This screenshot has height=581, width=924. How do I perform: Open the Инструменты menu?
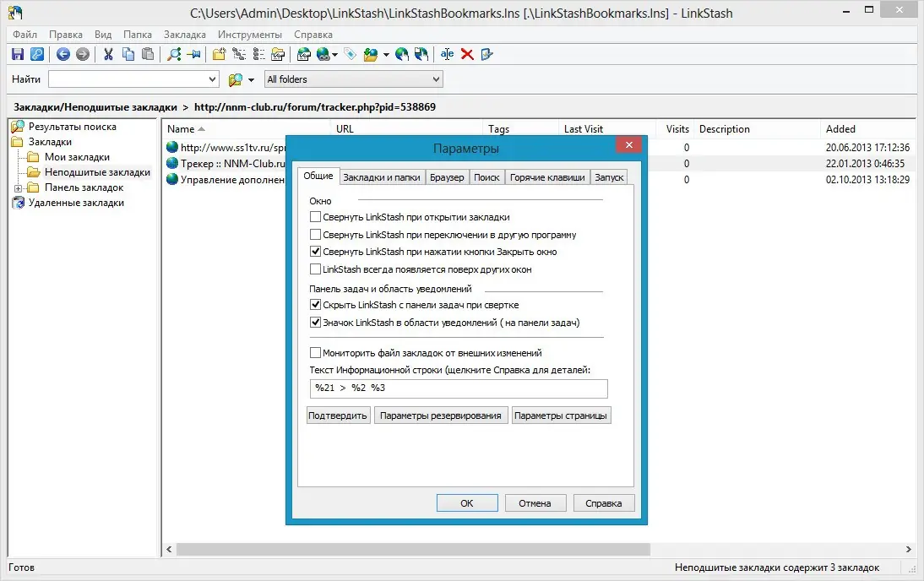click(250, 35)
